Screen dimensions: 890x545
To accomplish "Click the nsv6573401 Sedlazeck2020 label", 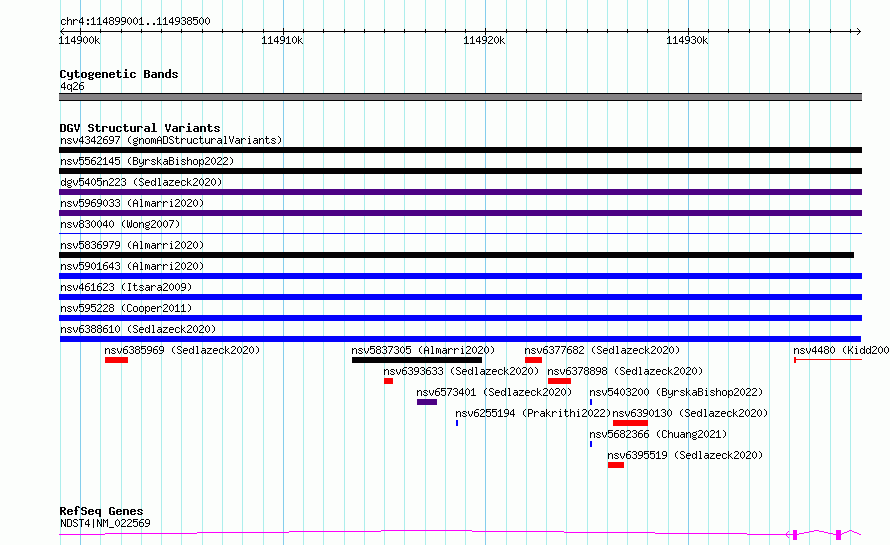I will pyautogui.click(x=494, y=392).
